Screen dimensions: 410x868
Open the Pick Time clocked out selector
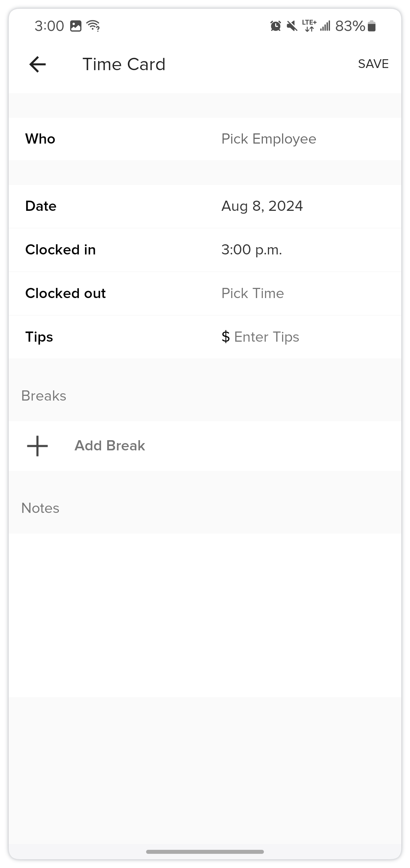253,293
